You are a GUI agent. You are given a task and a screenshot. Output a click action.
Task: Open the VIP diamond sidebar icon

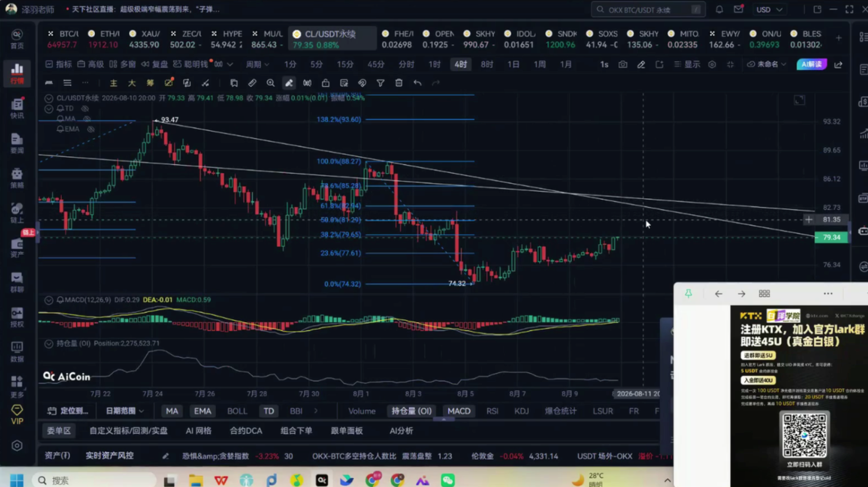(17, 415)
